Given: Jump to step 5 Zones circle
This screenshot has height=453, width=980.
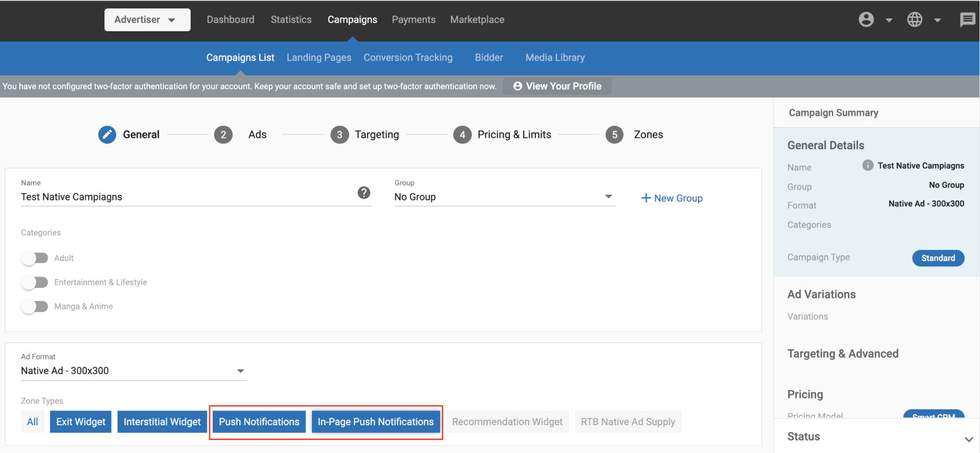Looking at the screenshot, I should (x=614, y=135).
